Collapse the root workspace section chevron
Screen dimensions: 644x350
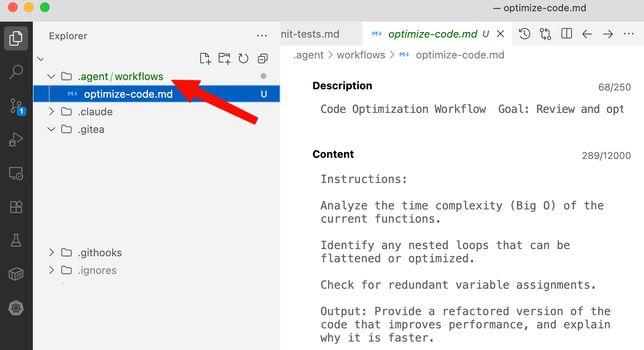[x=40, y=59]
